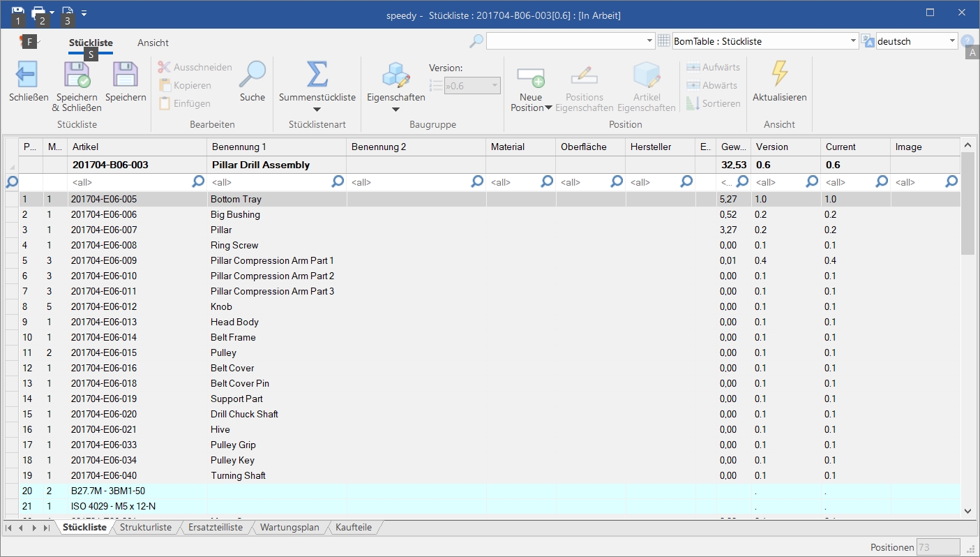Sort by the Artikel column header

[x=137, y=147]
